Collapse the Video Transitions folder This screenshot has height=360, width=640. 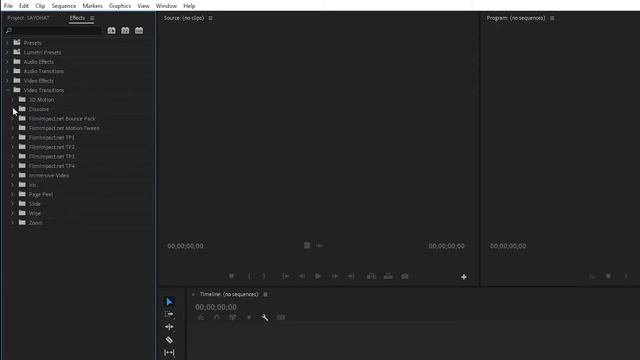point(7,90)
